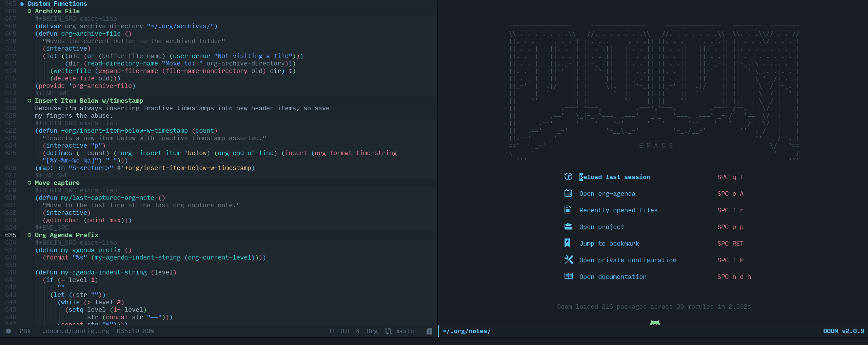
Task: Fold the Org Agenda Prefix bullet
Action: (x=29, y=235)
